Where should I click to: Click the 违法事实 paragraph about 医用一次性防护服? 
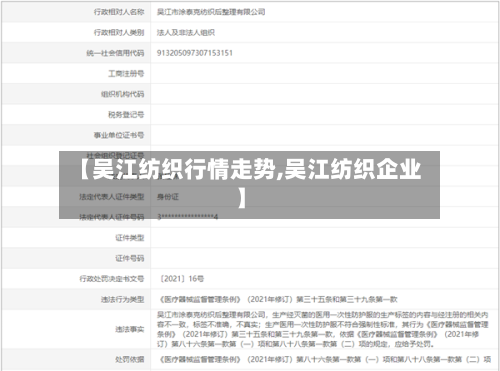[323, 329]
